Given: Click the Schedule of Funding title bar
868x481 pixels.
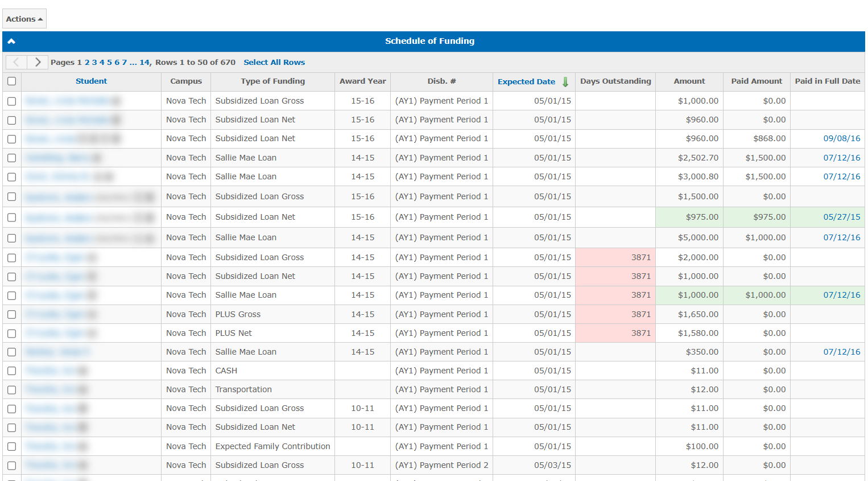Looking at the screenshot, I should pyautogui.click(x=433, y=41).
